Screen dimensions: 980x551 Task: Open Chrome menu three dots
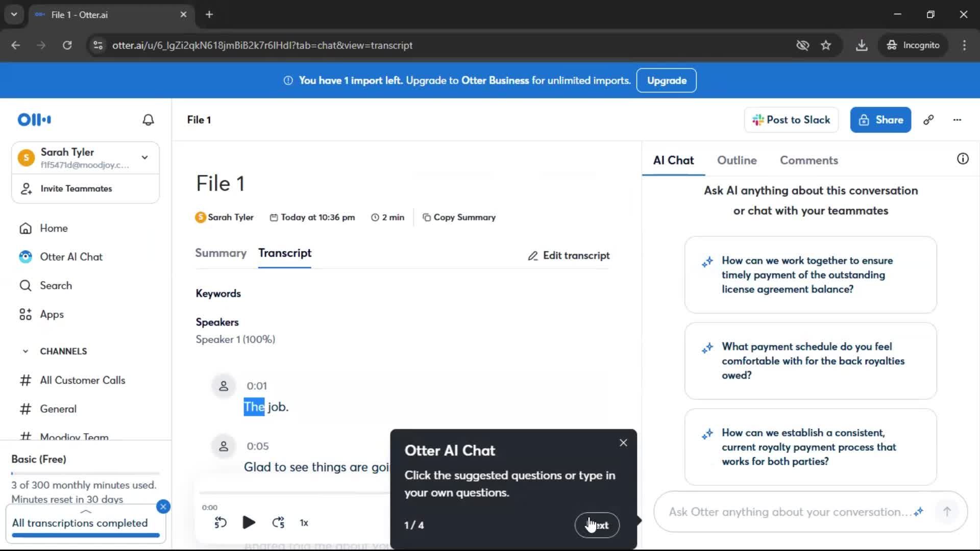(x=964, y=45)
